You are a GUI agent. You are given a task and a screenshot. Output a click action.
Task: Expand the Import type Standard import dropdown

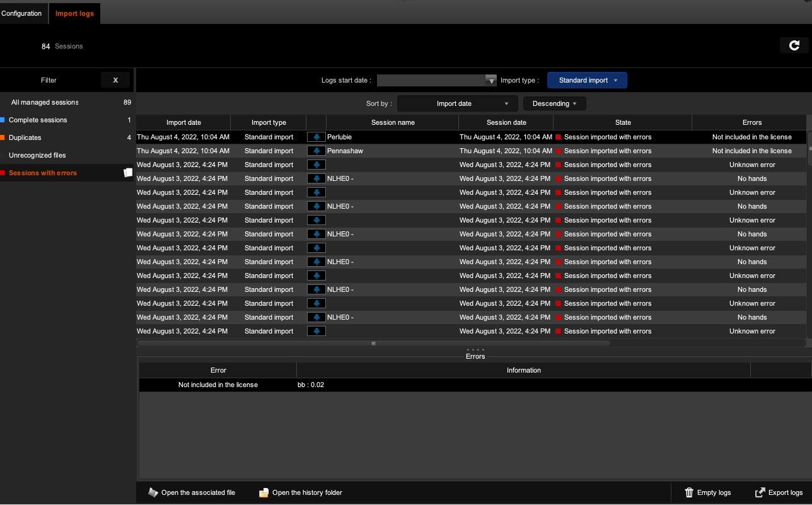point(587,80)
